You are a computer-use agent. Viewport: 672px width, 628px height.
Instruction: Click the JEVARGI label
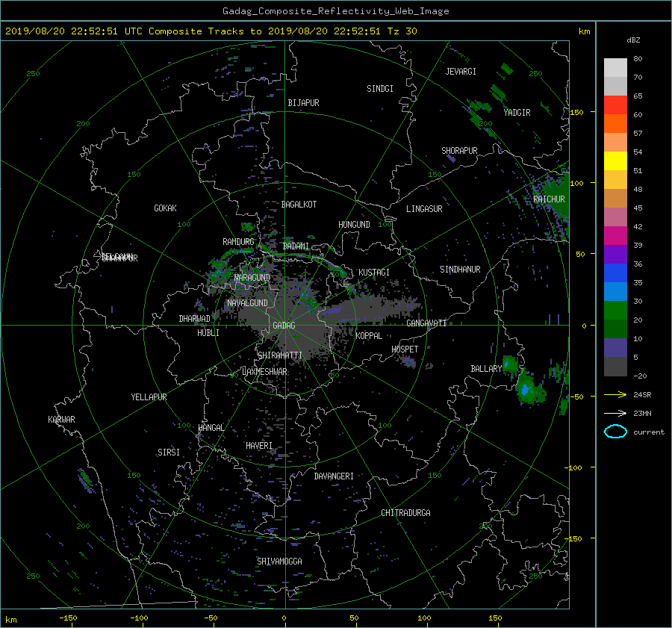[x=461, y=72]
